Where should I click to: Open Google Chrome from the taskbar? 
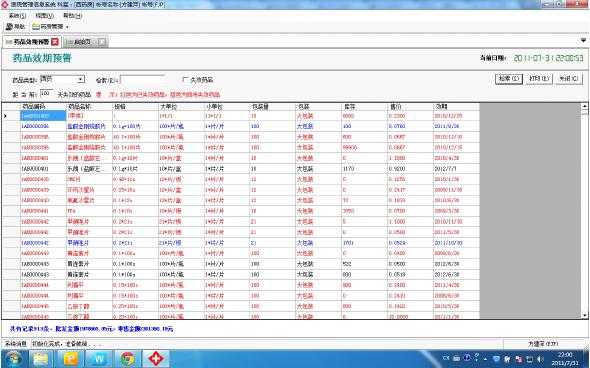127,359
